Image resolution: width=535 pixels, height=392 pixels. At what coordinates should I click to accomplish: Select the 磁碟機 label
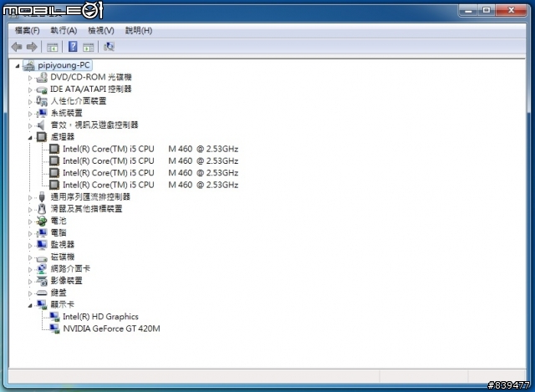click(x=63, y=257)
